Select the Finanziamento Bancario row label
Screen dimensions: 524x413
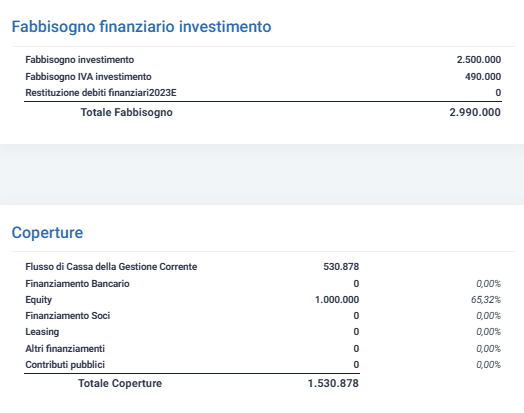(77, 284)
